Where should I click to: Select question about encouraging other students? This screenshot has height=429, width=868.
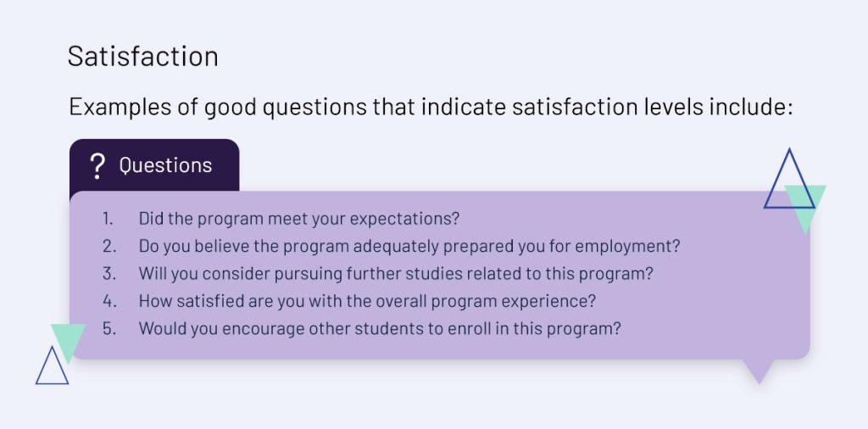(x=380, y=329)
